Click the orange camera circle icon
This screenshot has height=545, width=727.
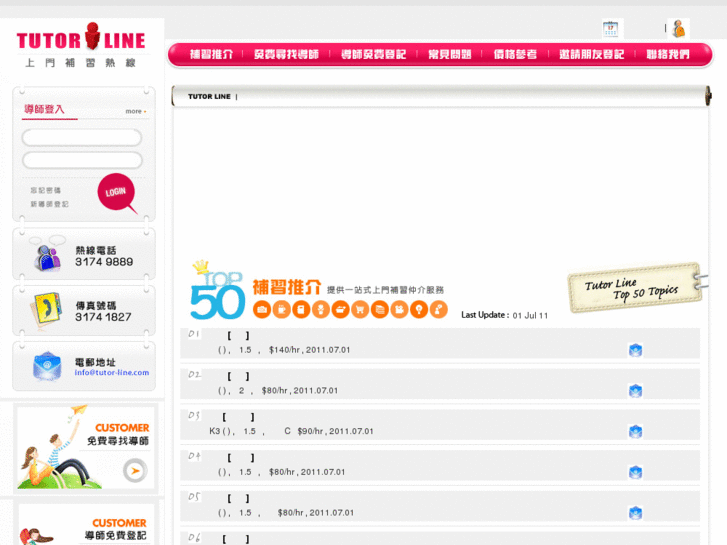click(262, 309)
